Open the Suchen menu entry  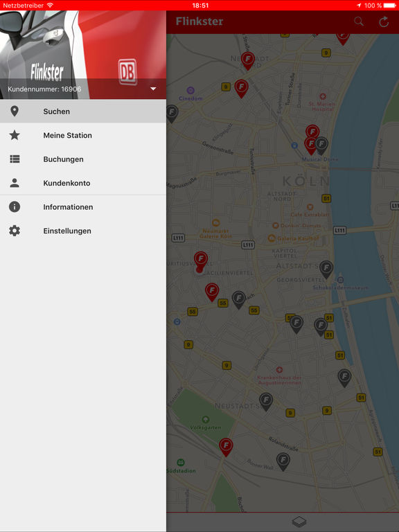pyautogui.click(x=83, y=112)
